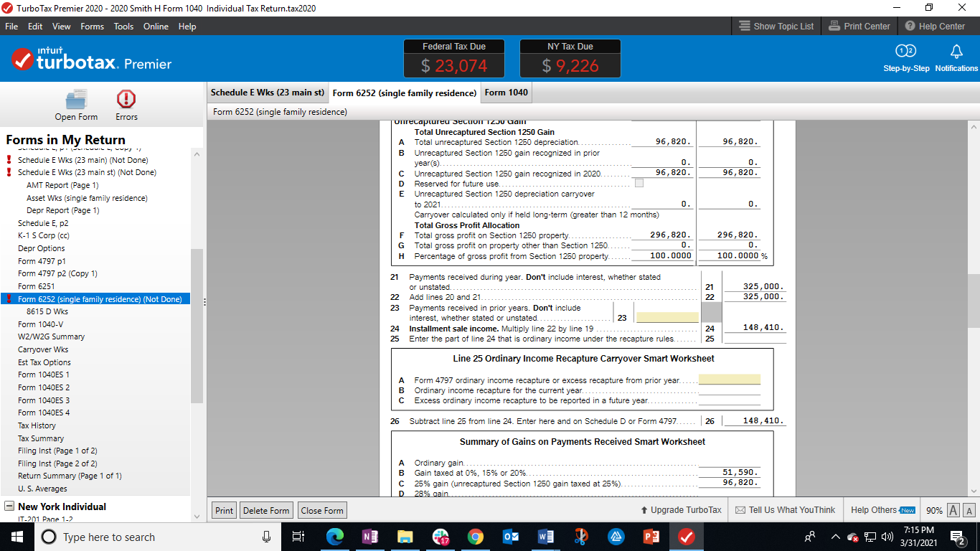
Task: Select Est Tax Options
Action: (44, 362)
